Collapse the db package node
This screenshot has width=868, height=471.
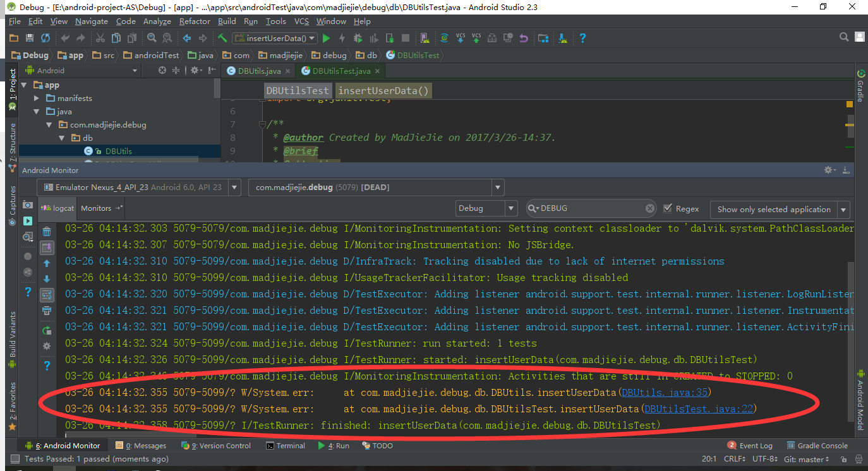coord(62,138)
